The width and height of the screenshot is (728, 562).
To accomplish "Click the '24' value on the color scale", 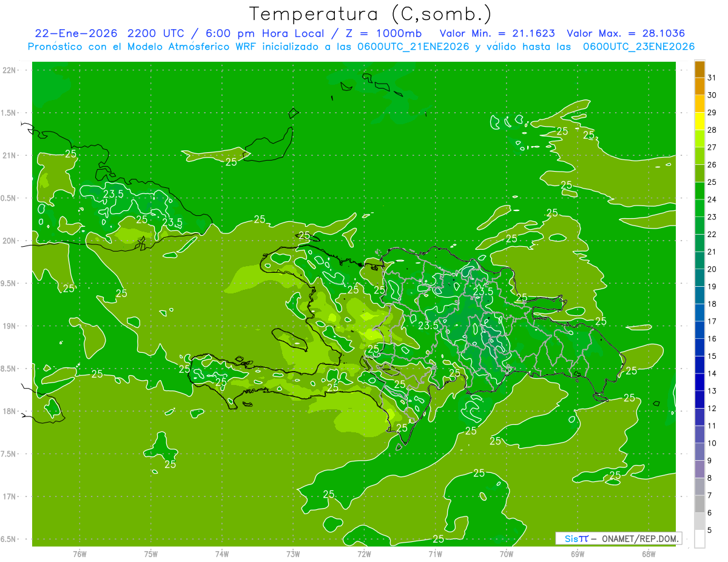I will click(x=712, y=199).
